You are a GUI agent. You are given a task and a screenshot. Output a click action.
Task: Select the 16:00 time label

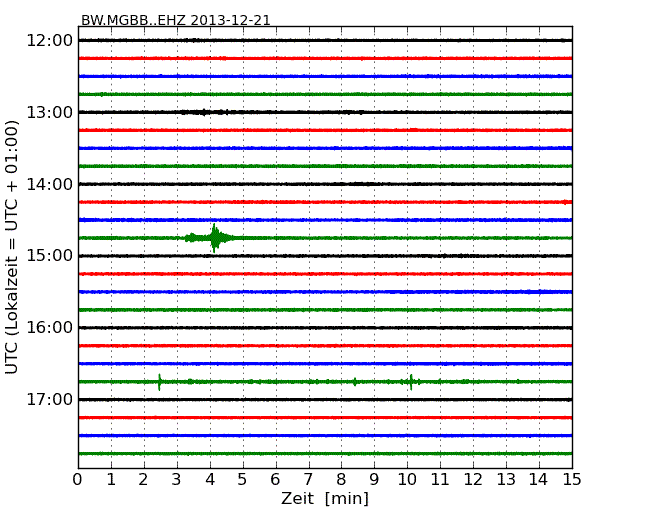click(50, 328)
